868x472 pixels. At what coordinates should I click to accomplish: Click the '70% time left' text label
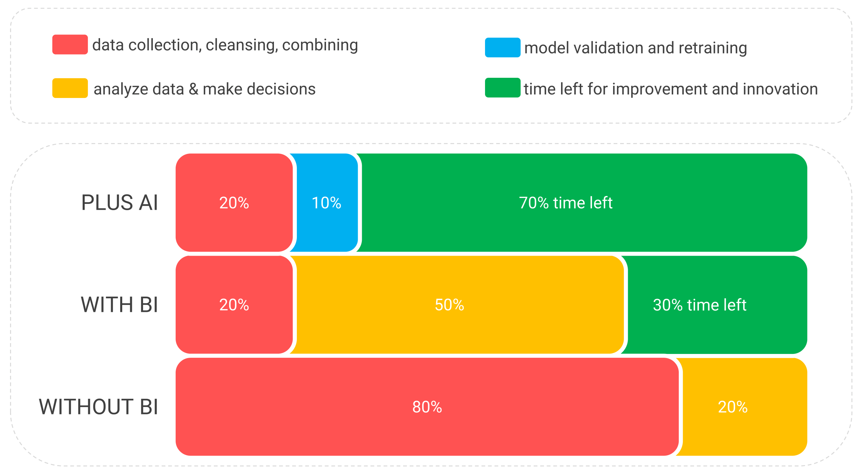pyautogui.click(x=566, y=203)
